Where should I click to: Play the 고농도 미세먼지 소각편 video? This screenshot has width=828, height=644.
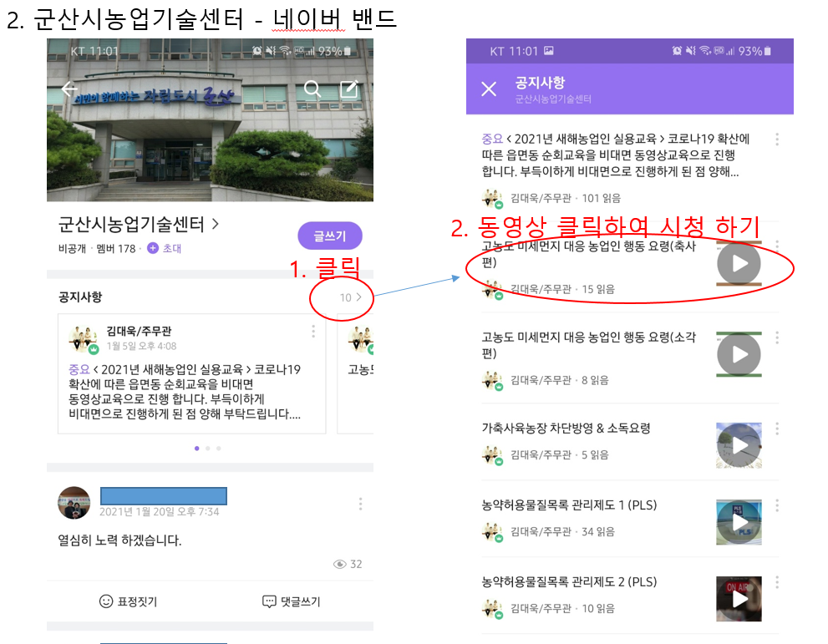pos(739,354)
